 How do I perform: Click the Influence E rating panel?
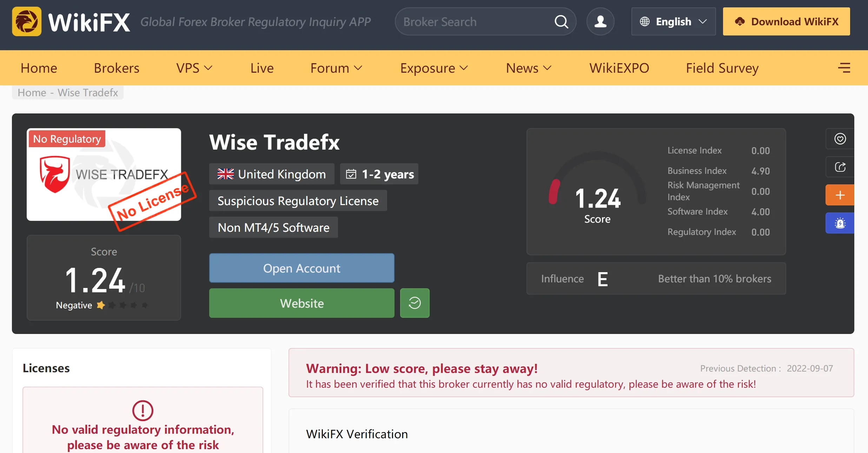(656, 278)
